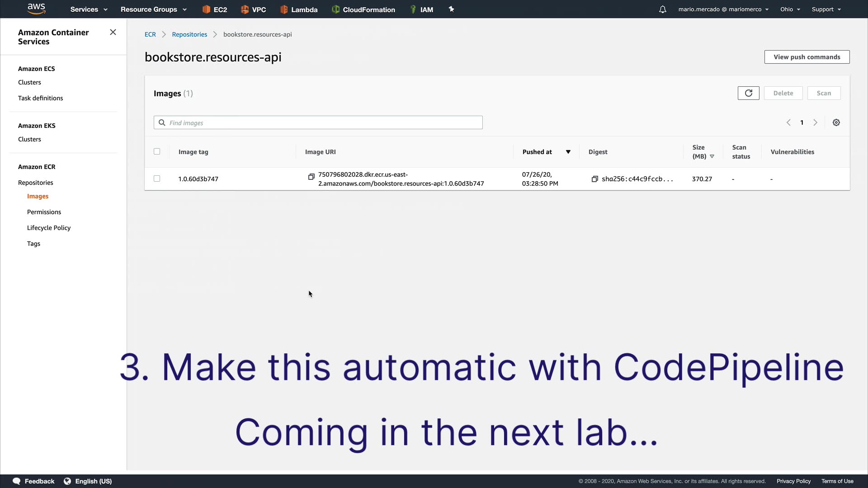Sort by Pushed at column arrow
This screenshot has width=868, height=488.
568,152
